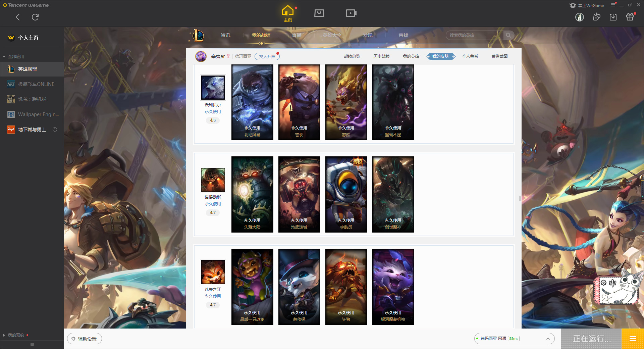Click the 辅助设置 button

[x=85, y=339]
